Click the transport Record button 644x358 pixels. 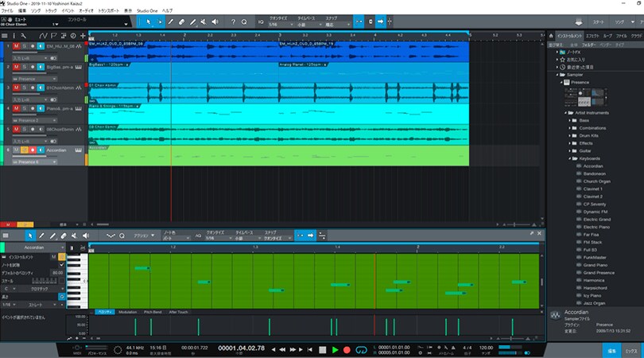347,350
